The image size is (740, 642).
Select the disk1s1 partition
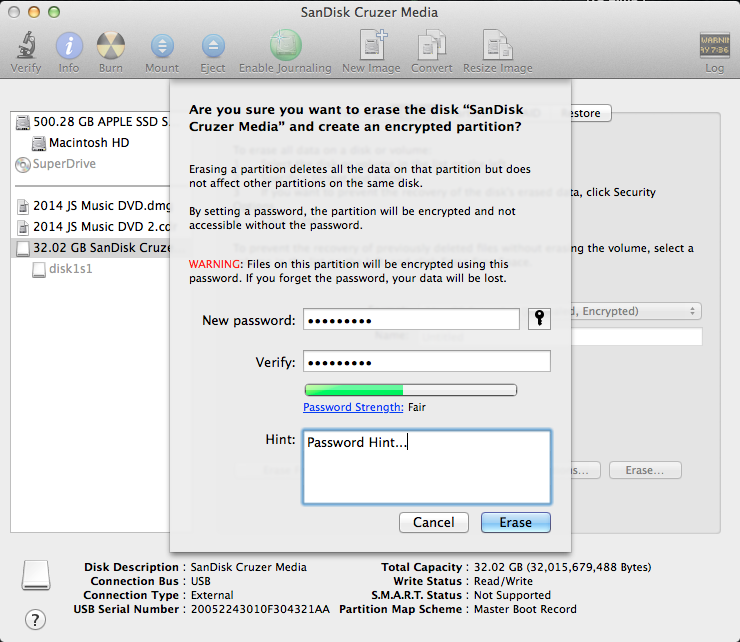[x=62, y=269]
